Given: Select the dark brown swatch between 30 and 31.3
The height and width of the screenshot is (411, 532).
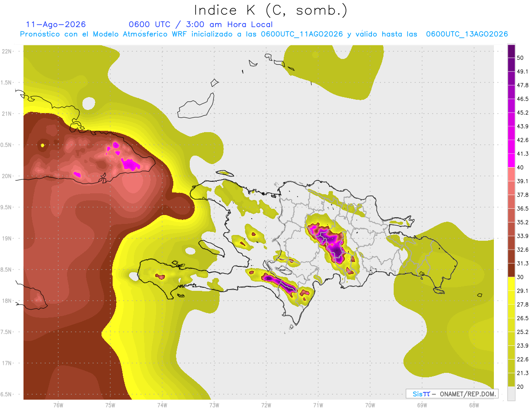Looking at the screenshot, I should tap(512, 270).
